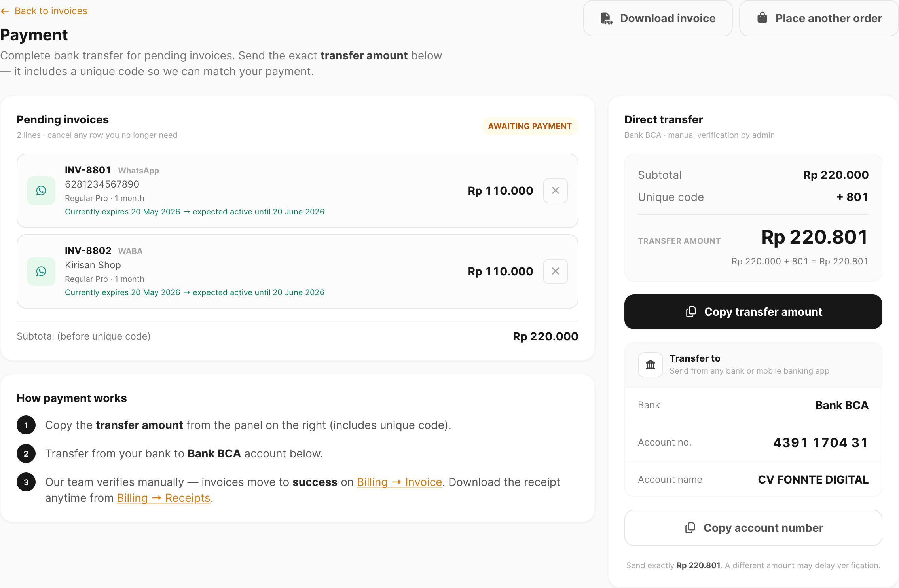
Task: Cancel invoice INV-8801
Action: click(x=556, y=191)
